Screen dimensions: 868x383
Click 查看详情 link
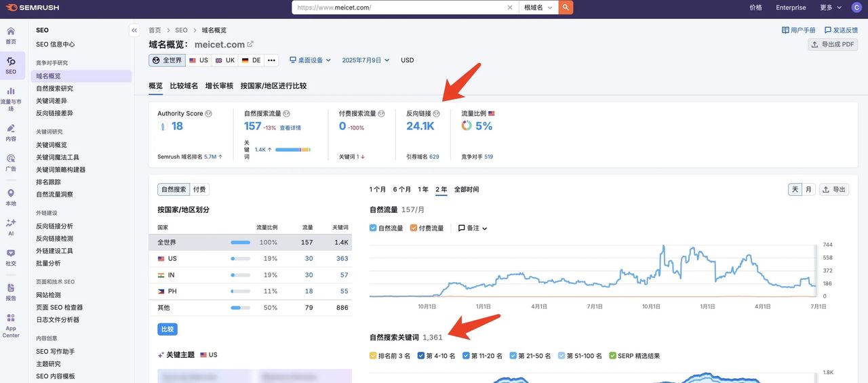point(290,128)
